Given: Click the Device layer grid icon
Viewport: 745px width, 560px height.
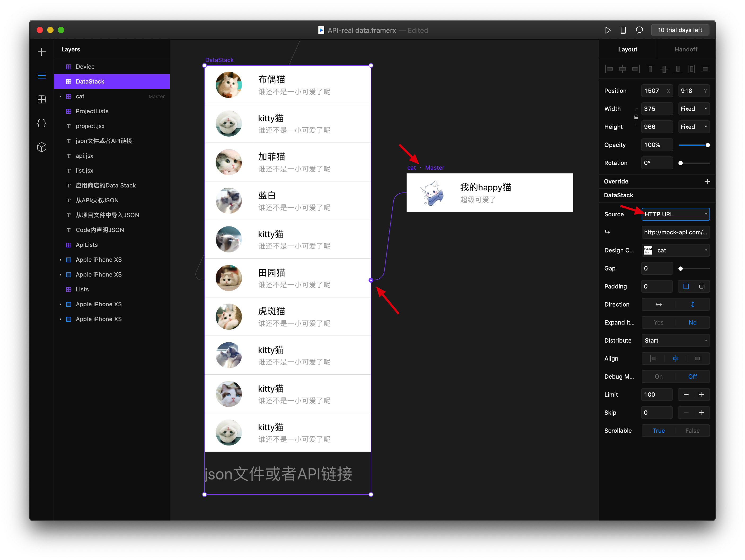Looking at the screenshot, I should click(69, 67).
